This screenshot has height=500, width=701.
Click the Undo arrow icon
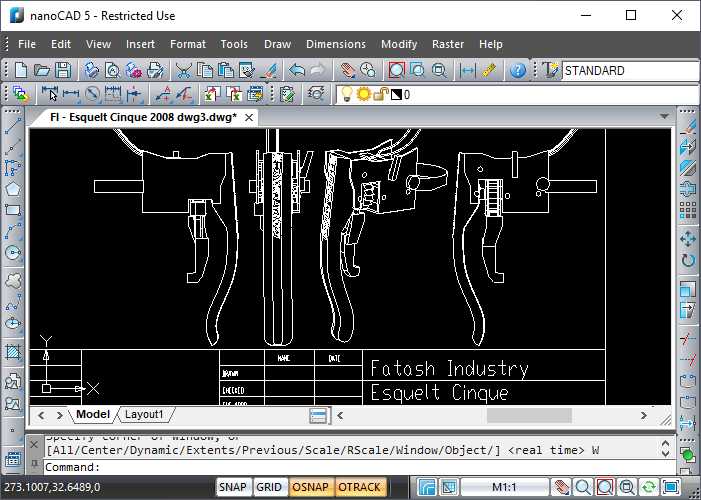pyautogui.click(x=296, y=71)
